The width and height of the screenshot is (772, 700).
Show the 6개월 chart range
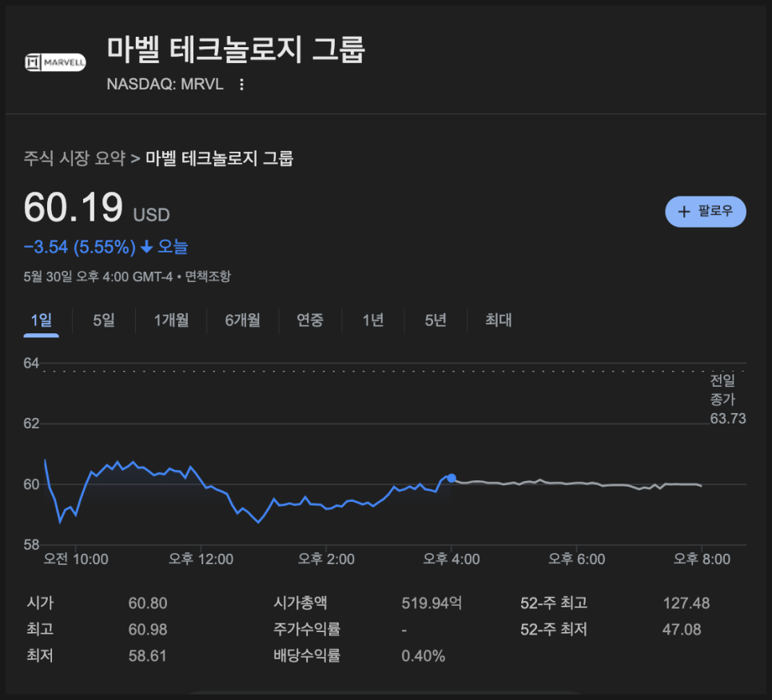(x=243, y=320)
